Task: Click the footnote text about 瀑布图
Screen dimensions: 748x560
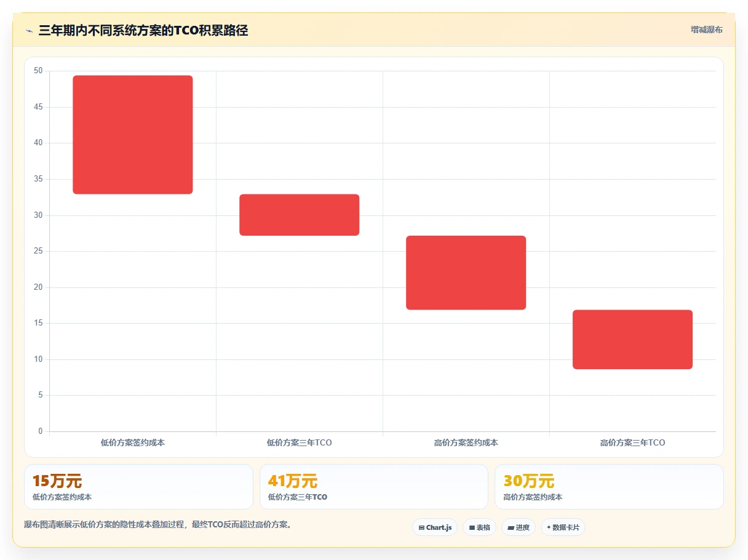Action: click(x=157, y=525)
